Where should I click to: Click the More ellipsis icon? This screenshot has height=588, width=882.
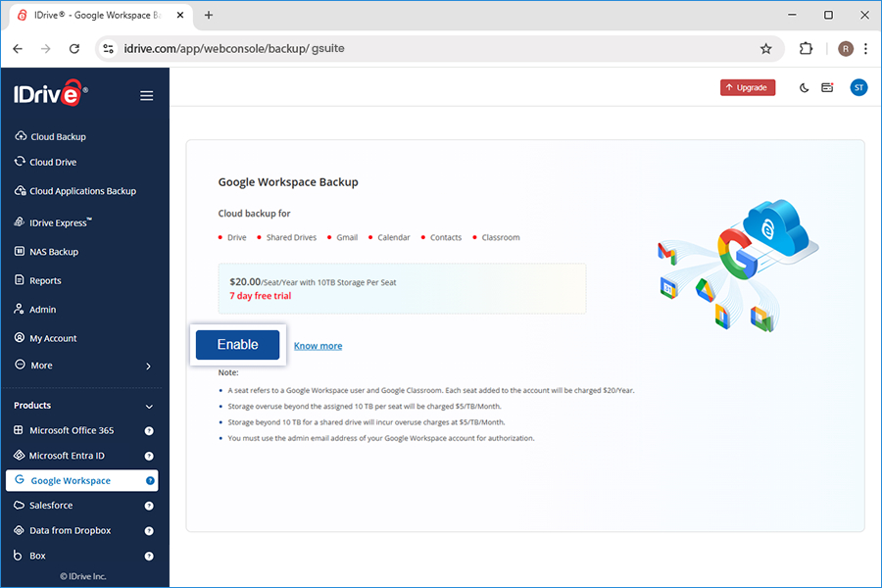tap(20, 365)
